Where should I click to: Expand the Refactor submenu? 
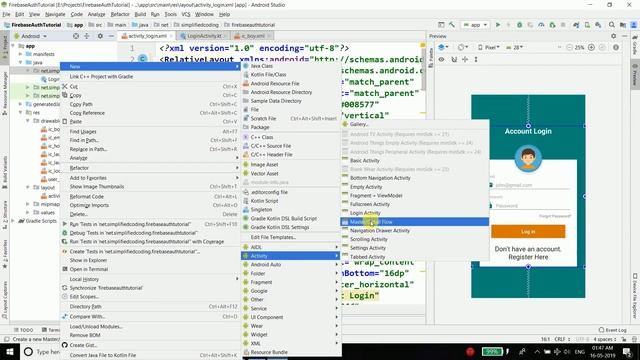click(x=150, y=168)
